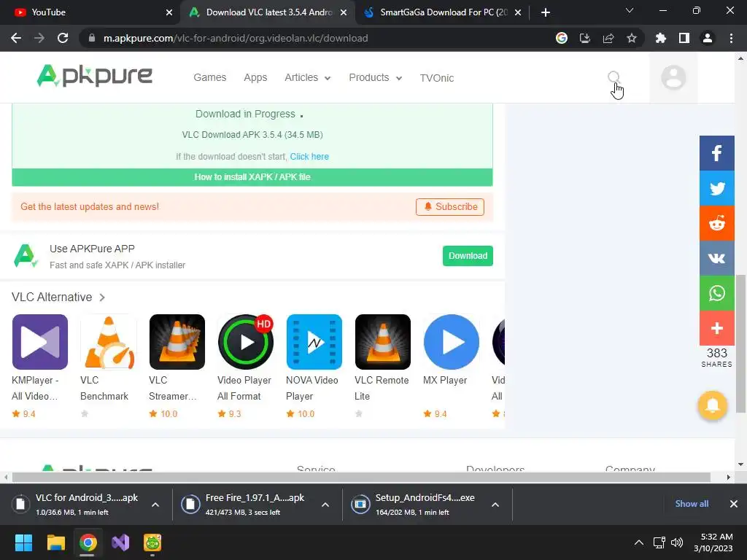Open the NOVA Video Player icon
Image resolution: width=747 pixels, height=560 pixels.
click(314, 342)
